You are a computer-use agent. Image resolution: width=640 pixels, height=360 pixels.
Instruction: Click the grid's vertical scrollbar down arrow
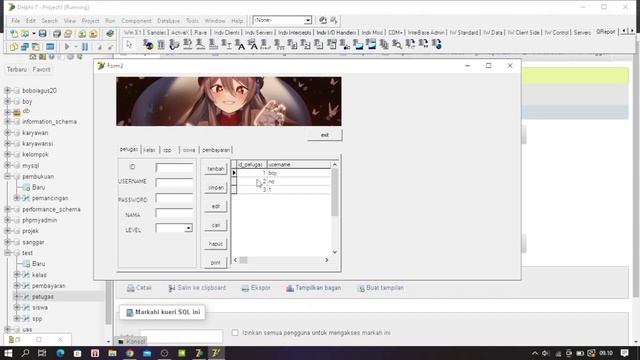pyautogui.click(x=335, y=252)
